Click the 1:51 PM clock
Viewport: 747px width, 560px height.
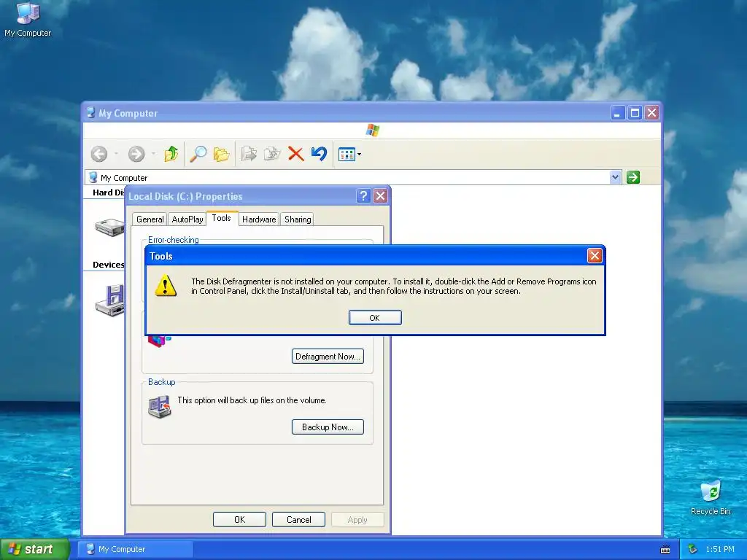(x=720, y=549)
